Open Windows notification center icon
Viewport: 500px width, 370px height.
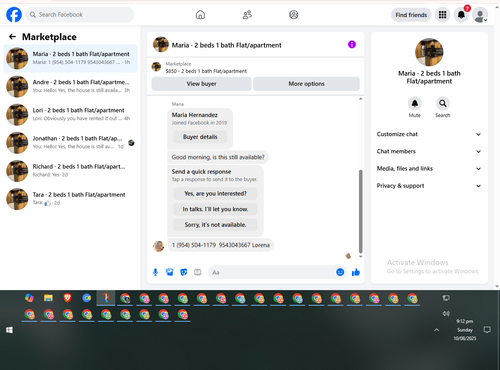point(487,330)
